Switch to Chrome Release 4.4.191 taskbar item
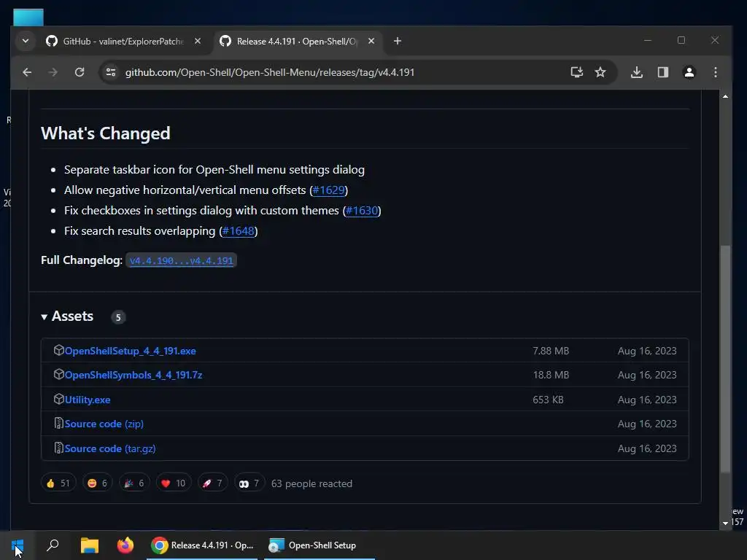 coord(202,545)
